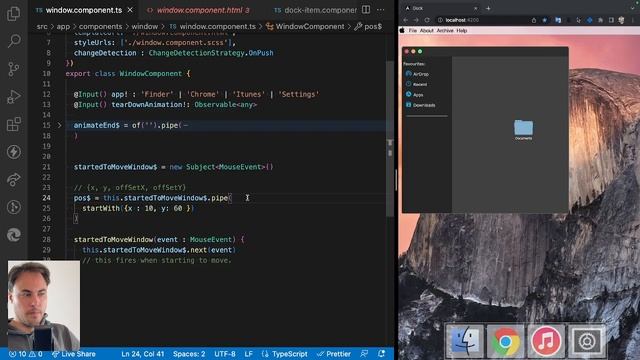Click the site info icon beside localhost
This screenshot has height=360, width=640.
(x=440, y=20)
